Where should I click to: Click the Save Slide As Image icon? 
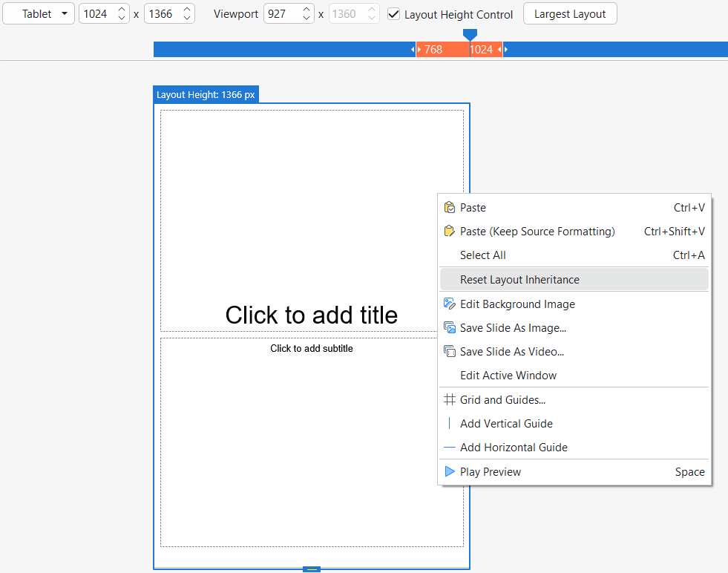tap(449, 328)
